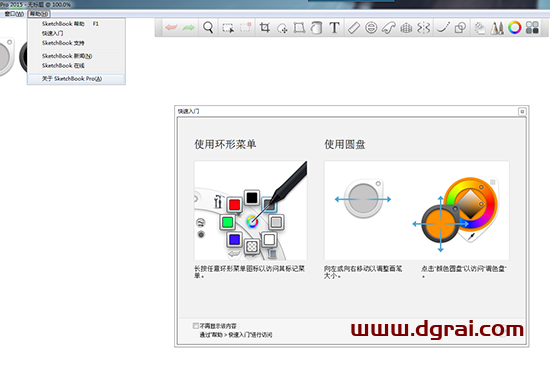Open the 窗口(W) menu

click(14, 14)
